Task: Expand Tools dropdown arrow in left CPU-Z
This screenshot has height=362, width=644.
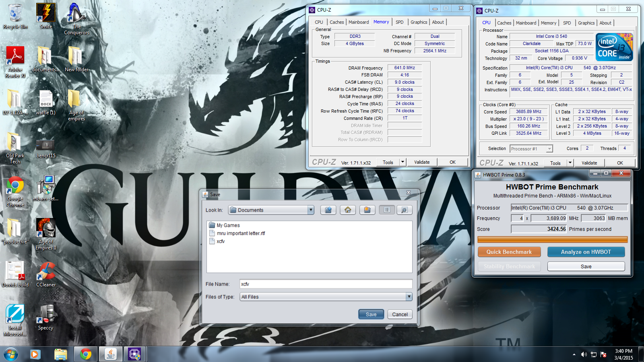Action: click(402, 162)
